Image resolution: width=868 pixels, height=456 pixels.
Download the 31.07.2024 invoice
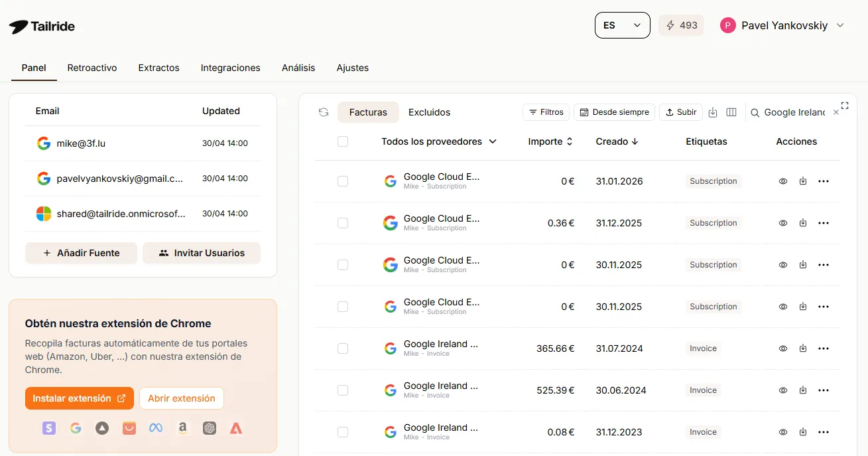pos(803,348)
